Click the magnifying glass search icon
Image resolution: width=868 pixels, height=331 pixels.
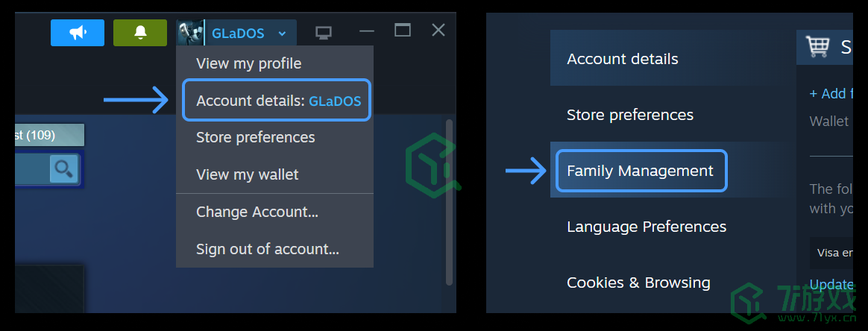coord(64,169)
